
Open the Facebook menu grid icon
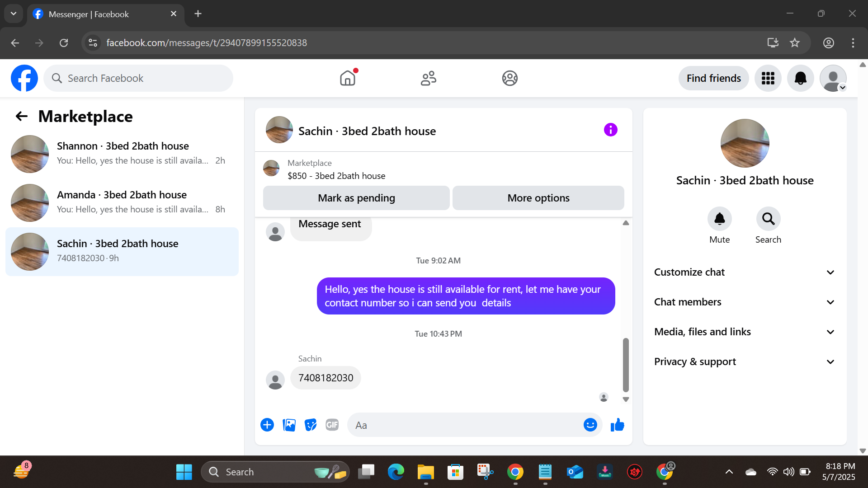[x=768, y=78]
